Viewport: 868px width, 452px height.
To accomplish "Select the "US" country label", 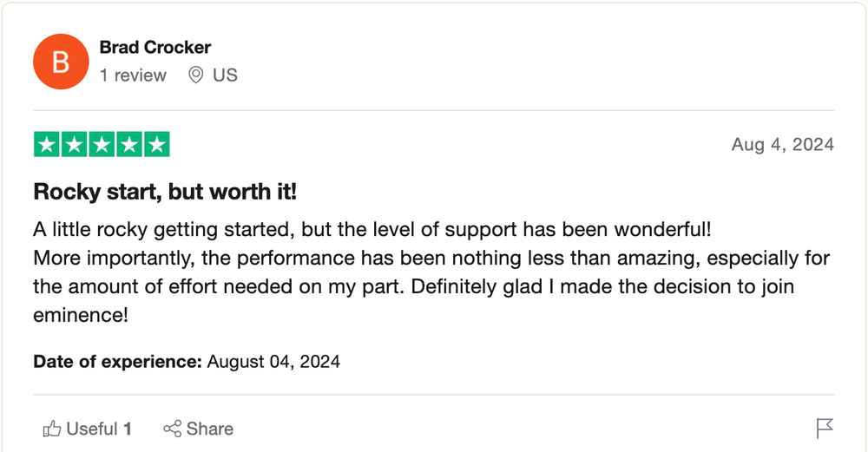I will [x=225, y=75].
